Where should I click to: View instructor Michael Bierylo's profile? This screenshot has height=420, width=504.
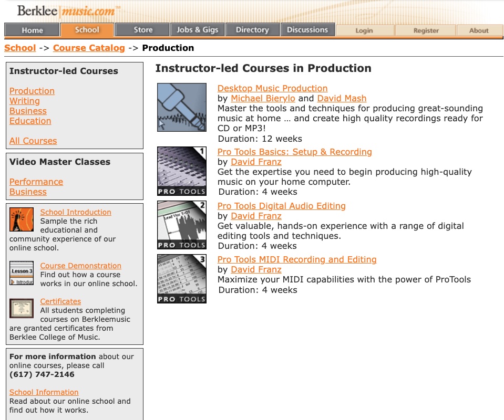[263, 98]
